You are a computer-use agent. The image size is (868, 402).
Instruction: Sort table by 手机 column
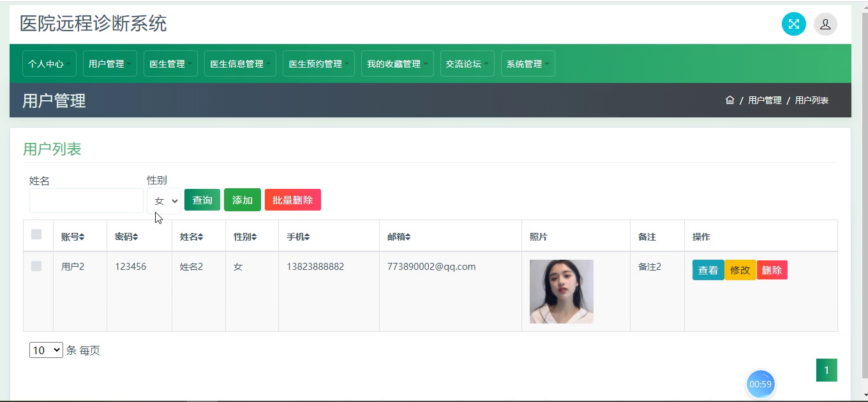point(298,237)
